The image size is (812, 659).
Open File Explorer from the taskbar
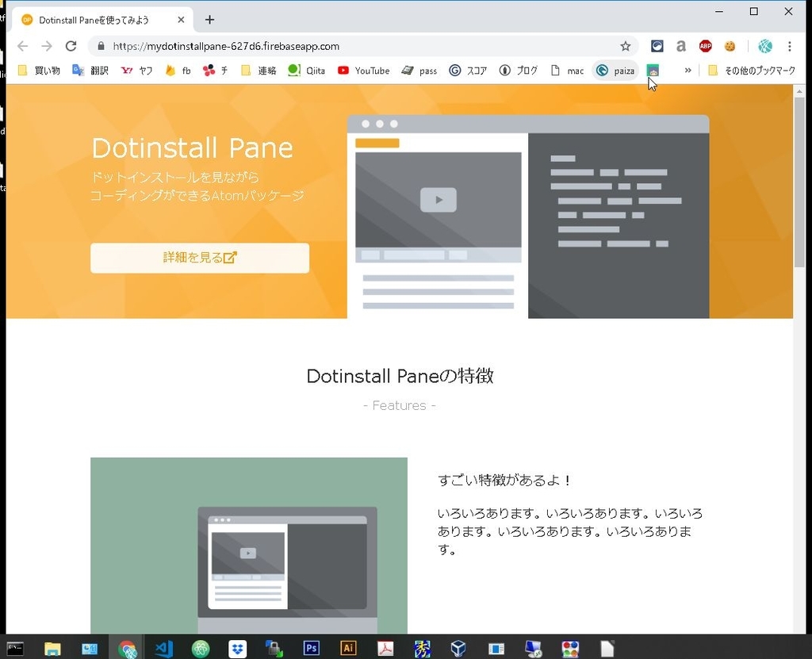coord(52,648)
